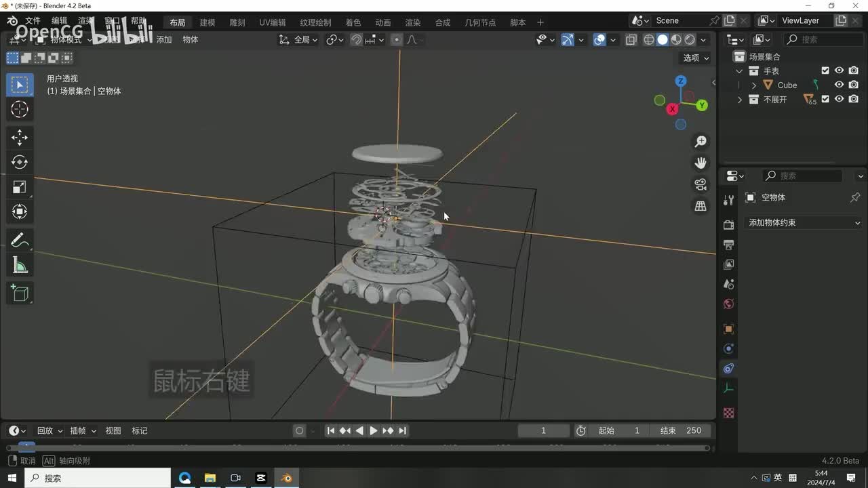868x488 pixels.
Task: Open the timeline 标记 menu
Action: click(140, 430)
